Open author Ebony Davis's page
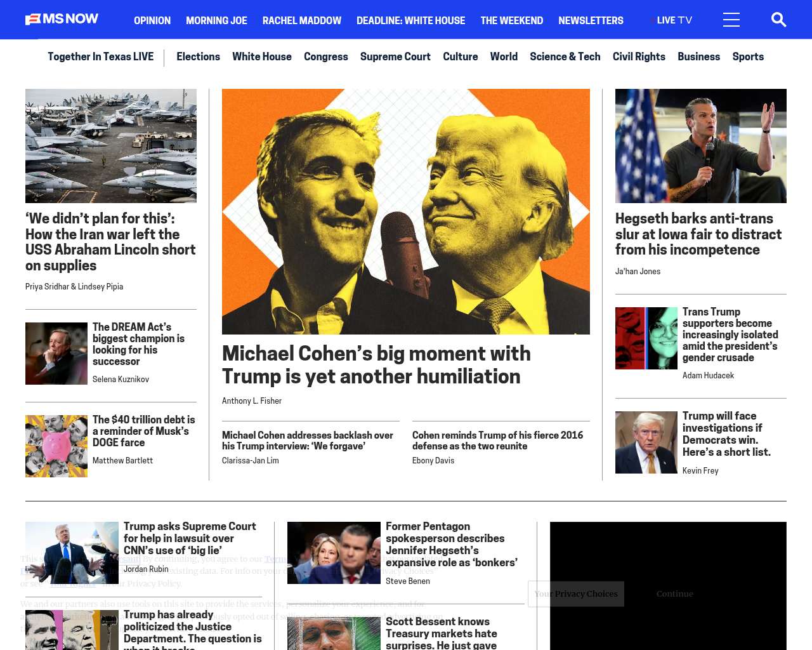 point(433,461)
